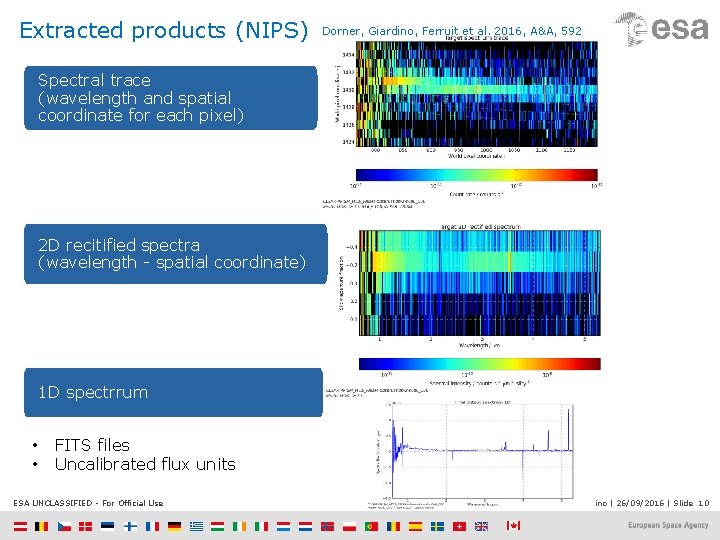Click the 'European Space Agency' footer text

668,525
